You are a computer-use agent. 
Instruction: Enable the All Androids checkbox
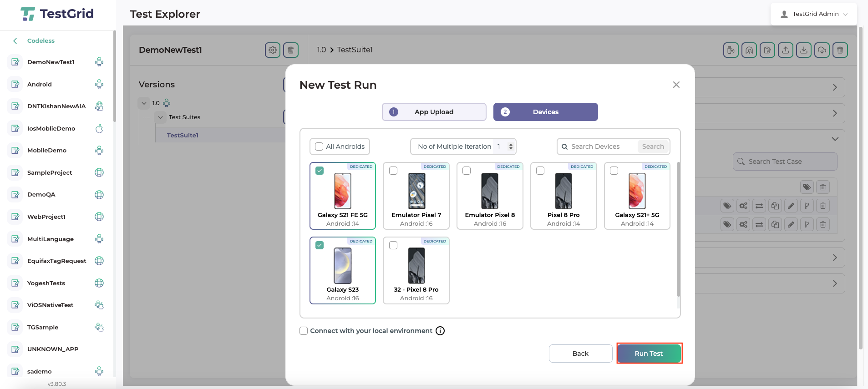click(319, 147)
